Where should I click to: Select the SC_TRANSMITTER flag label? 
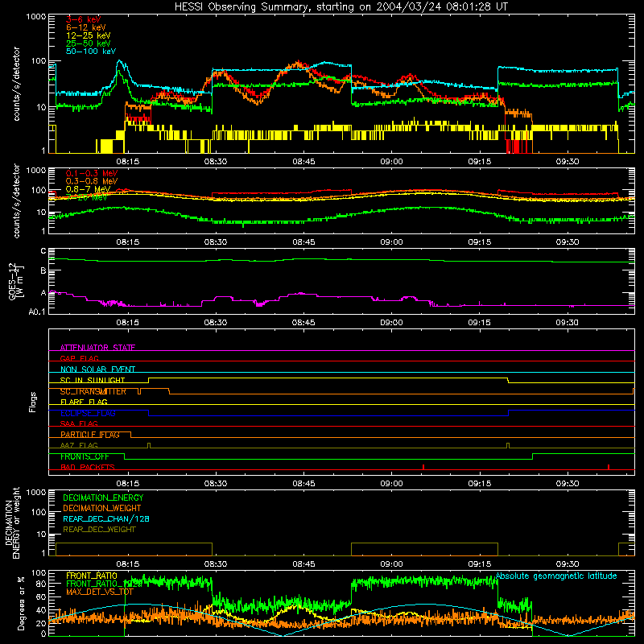pos(93,391)
